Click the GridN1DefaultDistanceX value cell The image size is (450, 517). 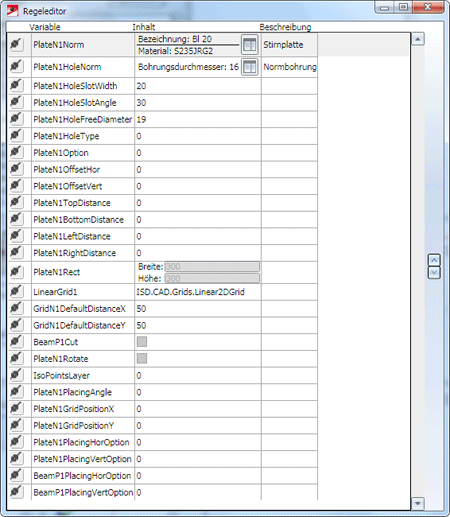point(198,309)
